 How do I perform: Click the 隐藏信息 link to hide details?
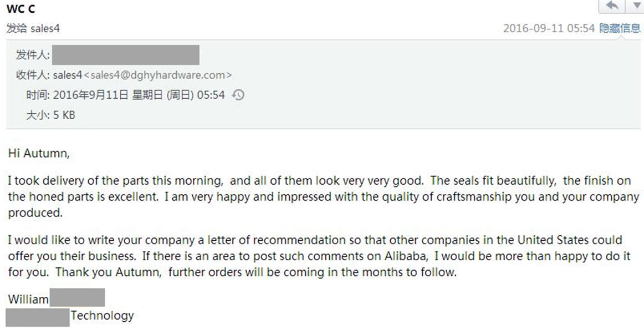(x=620, y=28)
